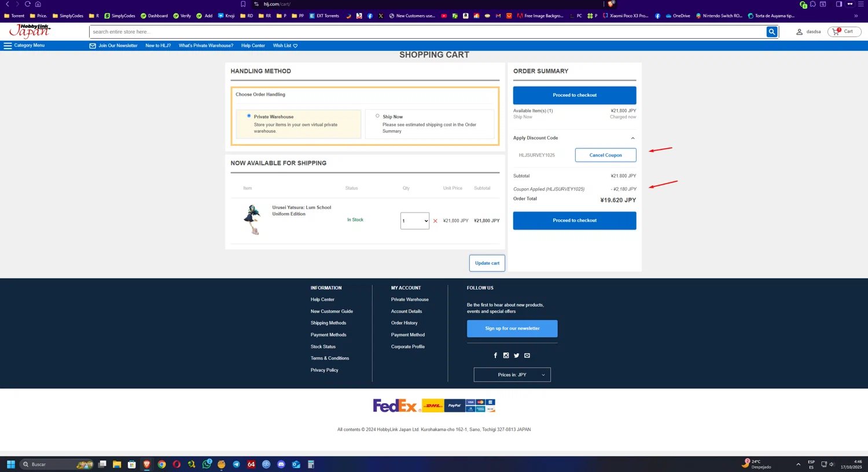
Task: Open Opera browser from taskbar
Action: (x=176, y=464)
